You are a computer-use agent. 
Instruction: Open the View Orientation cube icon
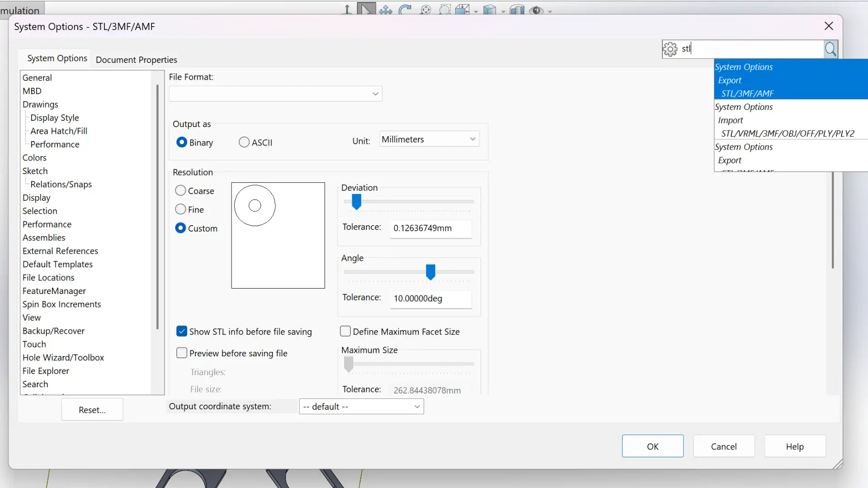point(462,9)
